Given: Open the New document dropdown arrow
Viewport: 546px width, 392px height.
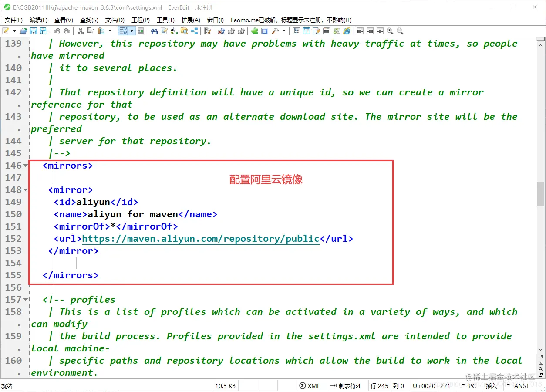Looking at the screenshot, I should (14, 31).
